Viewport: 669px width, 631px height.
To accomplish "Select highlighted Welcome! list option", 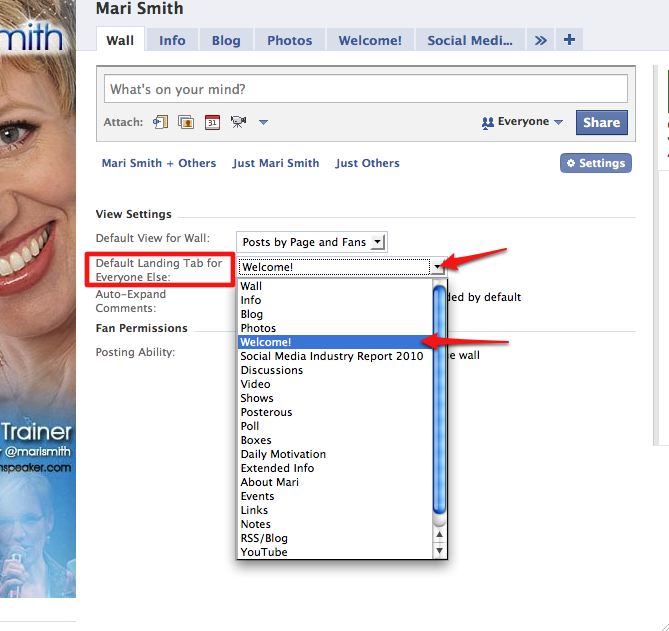I will [335, 342].
